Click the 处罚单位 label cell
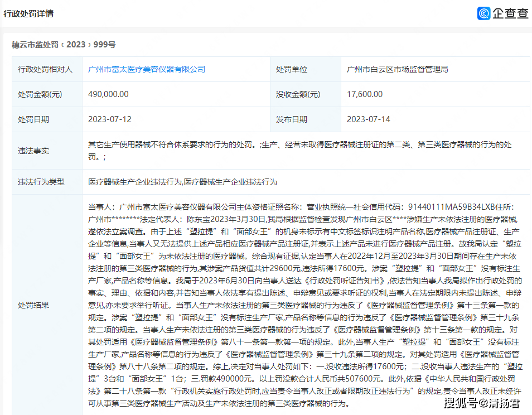Image resolution: width=532 pixels, height=415 pixels. coord(292,69)
